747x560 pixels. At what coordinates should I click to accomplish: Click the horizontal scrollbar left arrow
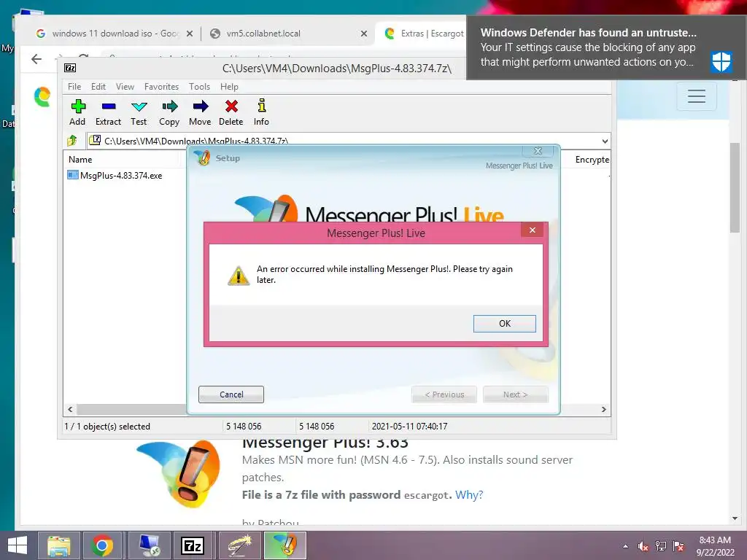point(70,410)
